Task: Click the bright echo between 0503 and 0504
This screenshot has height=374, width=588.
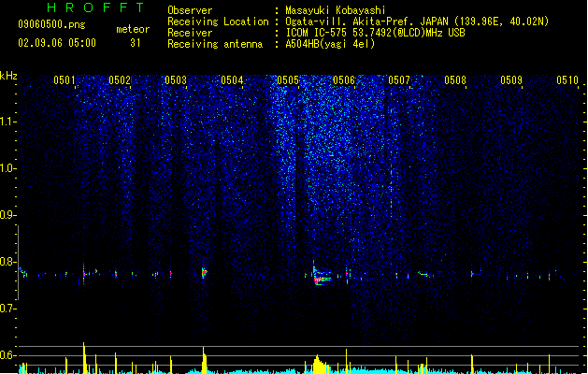Action: coord(204,273)
